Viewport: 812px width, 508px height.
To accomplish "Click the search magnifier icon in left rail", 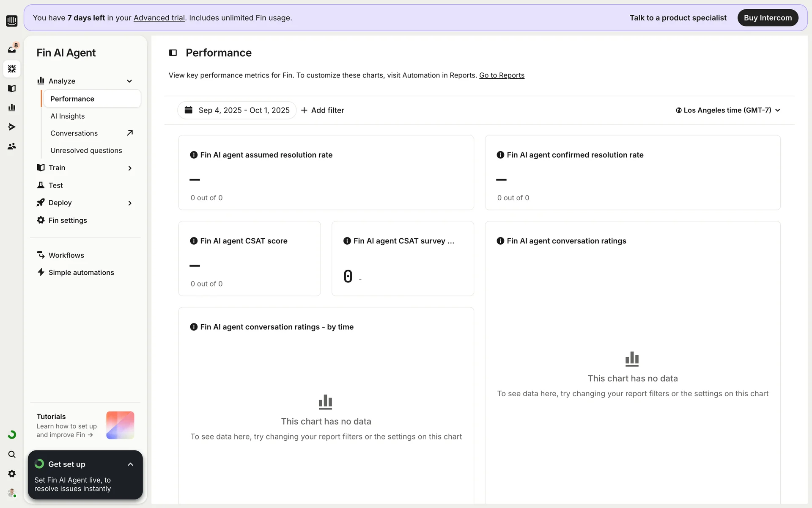I will 12,454.
